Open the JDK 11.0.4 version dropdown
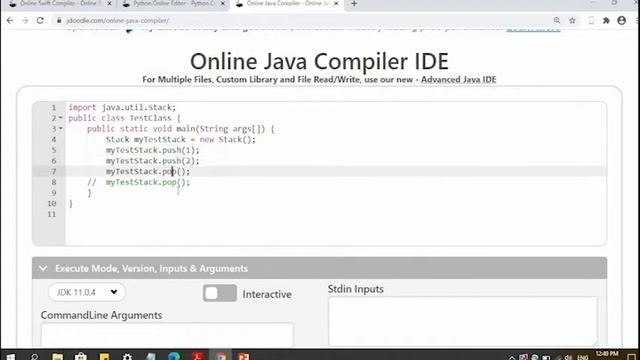The width and height of the screenshot is (640, 360). click(x=87, y=292)
